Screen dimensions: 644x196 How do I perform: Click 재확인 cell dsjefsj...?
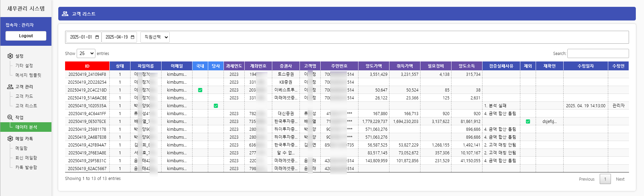pos(550,122)
